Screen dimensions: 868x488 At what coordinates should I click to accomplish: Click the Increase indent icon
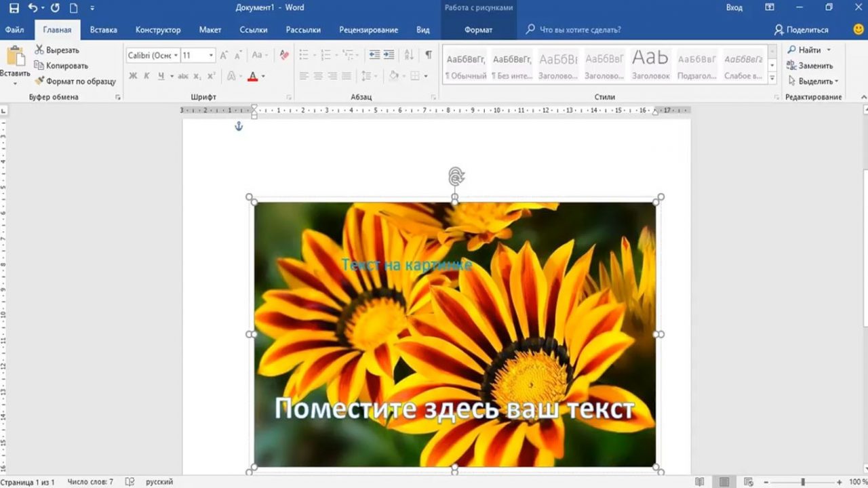[x=389, y=55]
